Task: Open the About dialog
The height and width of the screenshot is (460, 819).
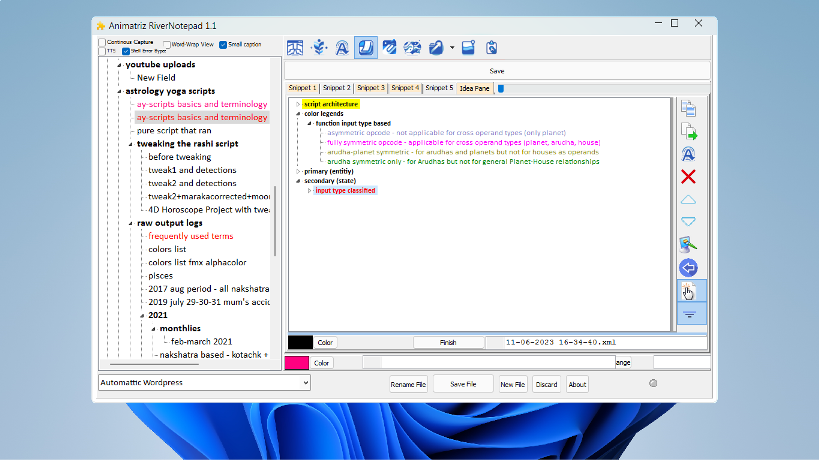Action: tap(577, 384)
